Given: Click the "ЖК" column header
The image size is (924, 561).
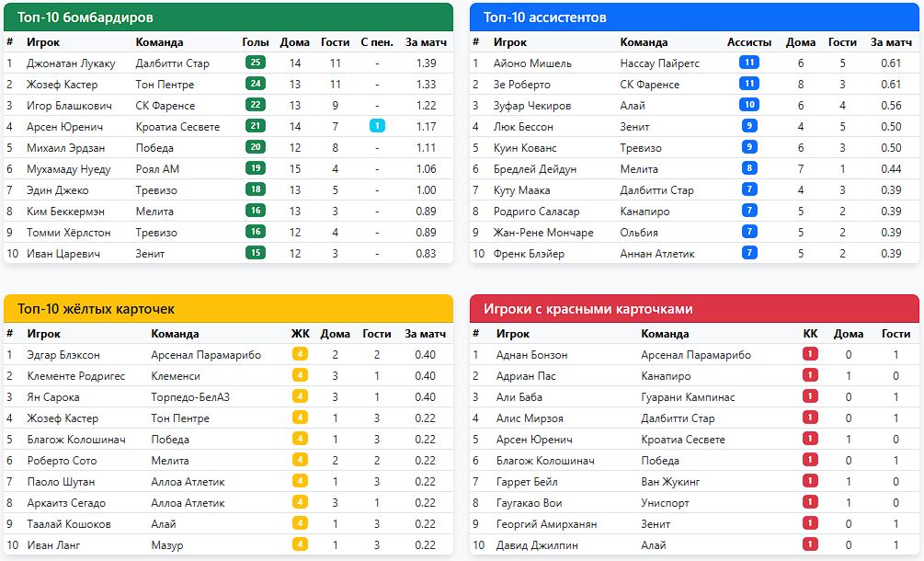Looking at the screenshot, I should [300, 334].
